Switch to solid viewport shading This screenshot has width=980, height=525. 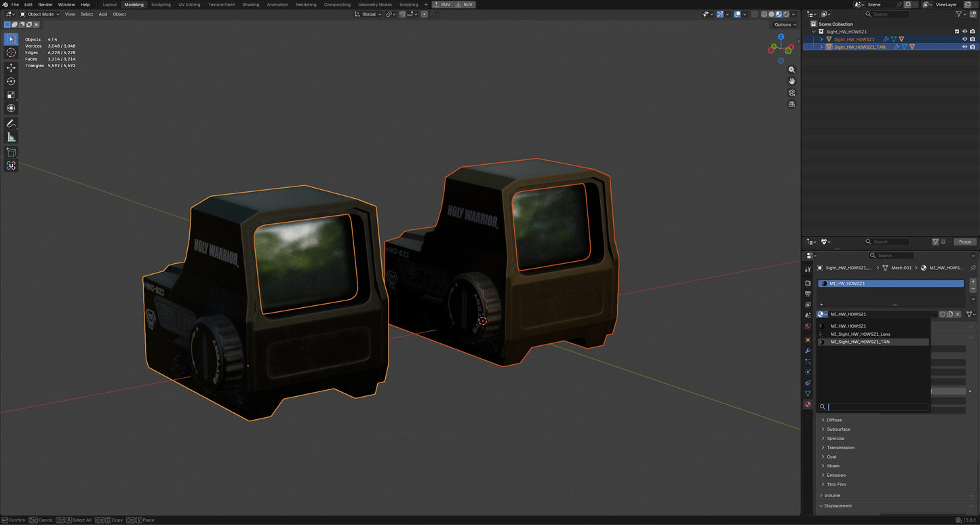coord(771,14)
